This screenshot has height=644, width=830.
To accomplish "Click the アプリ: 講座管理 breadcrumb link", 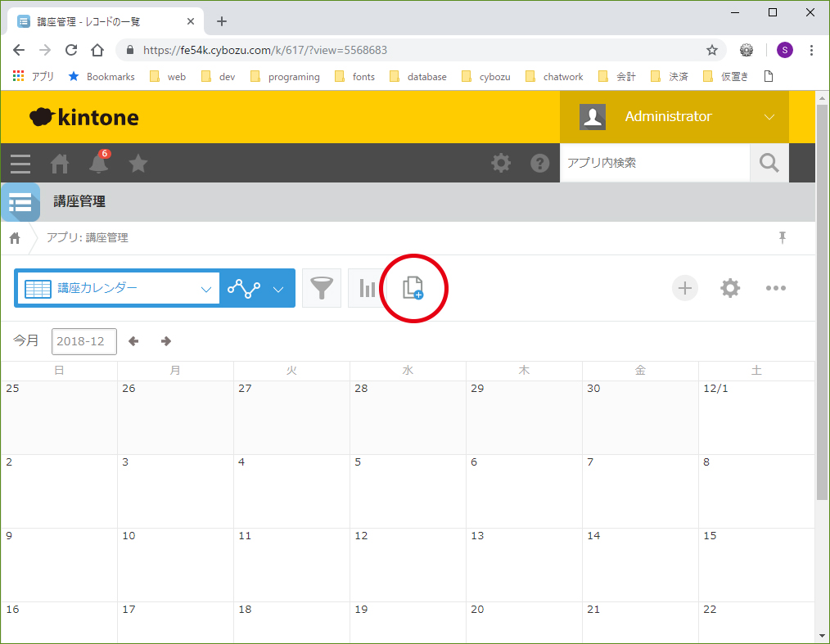I will 88,237.
